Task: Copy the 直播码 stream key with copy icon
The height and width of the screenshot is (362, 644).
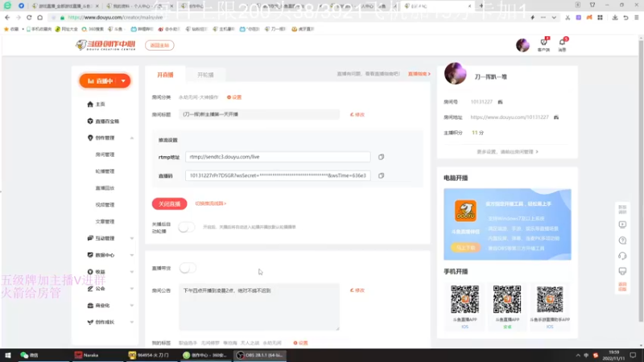Action: tap(381, 175)
